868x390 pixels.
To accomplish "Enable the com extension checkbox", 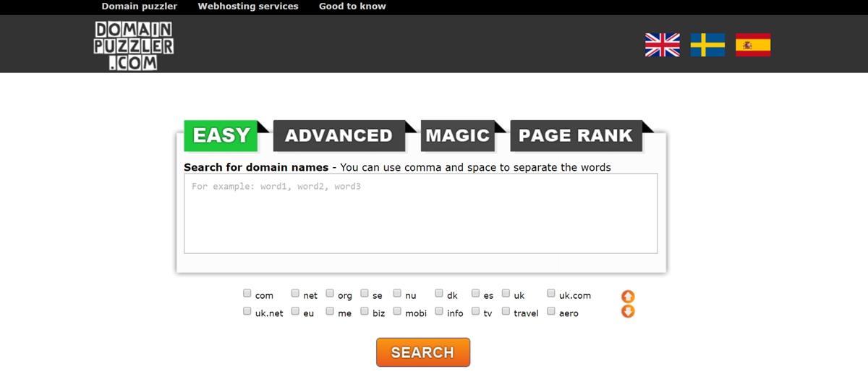I will point(247,294).
